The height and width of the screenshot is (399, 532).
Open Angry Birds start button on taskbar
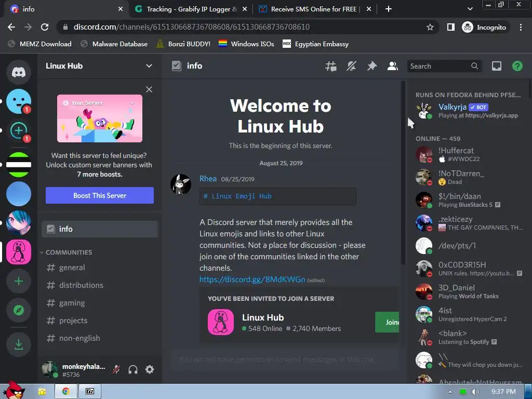[x=13, y=390]
